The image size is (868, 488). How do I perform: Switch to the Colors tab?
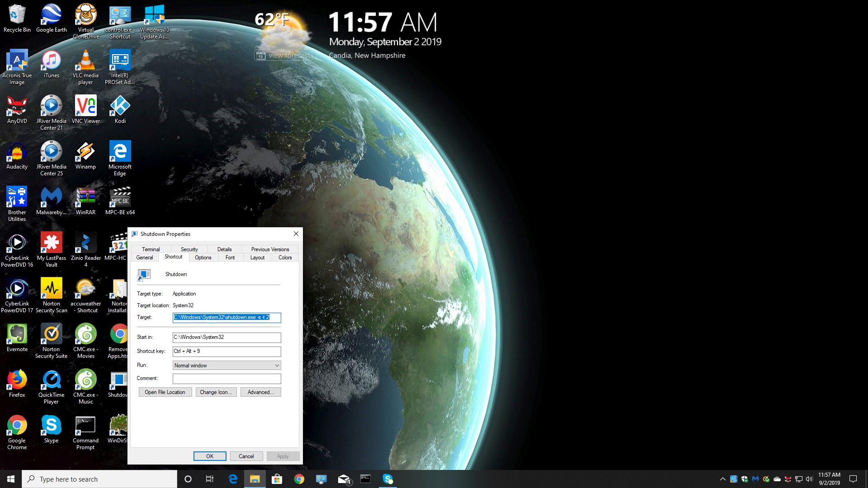[x=285, y=258]
